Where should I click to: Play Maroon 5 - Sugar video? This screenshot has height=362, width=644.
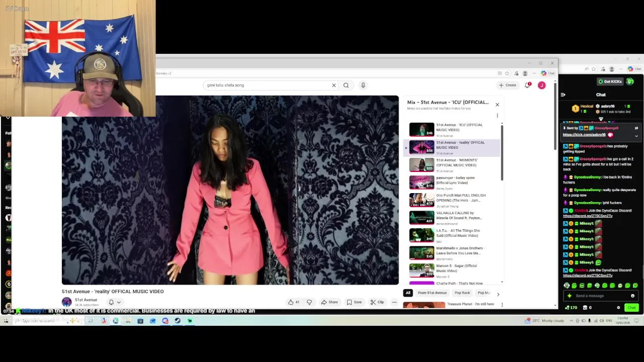point(453,270)
